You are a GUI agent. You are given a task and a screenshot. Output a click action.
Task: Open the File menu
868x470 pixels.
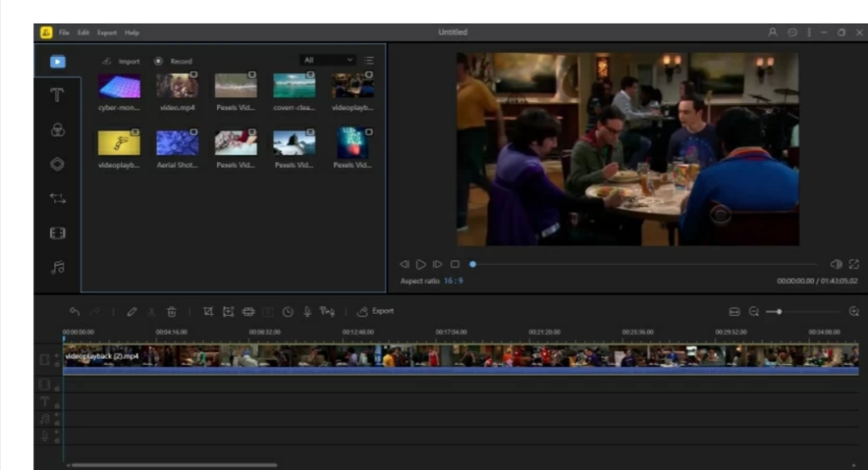64,32
